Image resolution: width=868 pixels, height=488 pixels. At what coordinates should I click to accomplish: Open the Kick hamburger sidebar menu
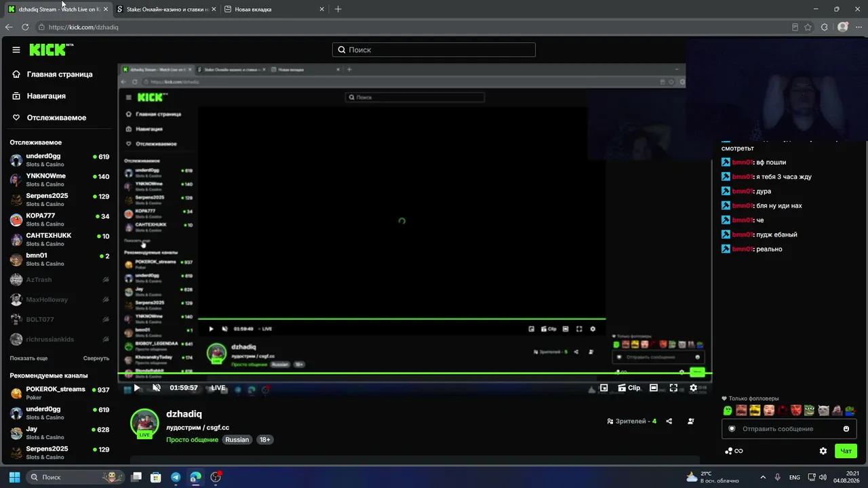point(16,49)
